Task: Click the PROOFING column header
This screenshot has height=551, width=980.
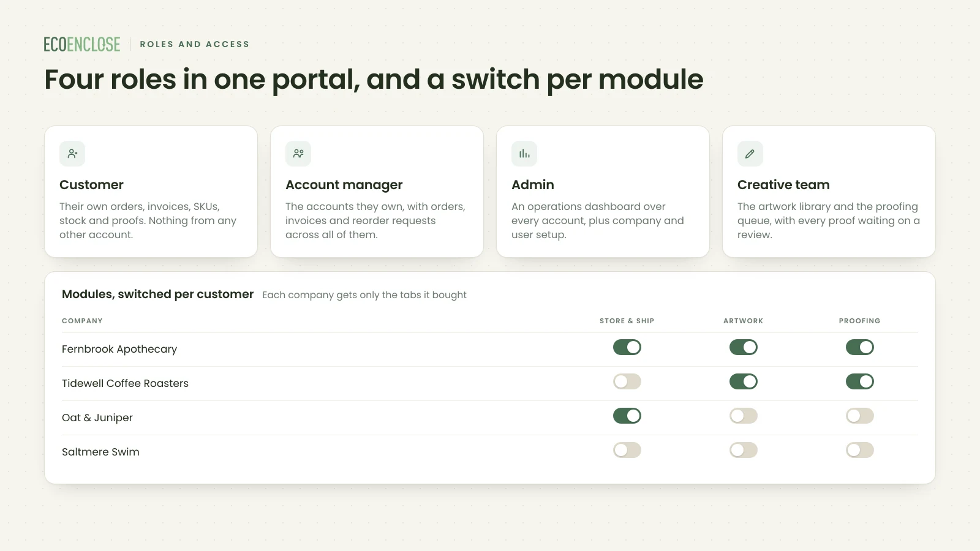Action: [860, 321]
